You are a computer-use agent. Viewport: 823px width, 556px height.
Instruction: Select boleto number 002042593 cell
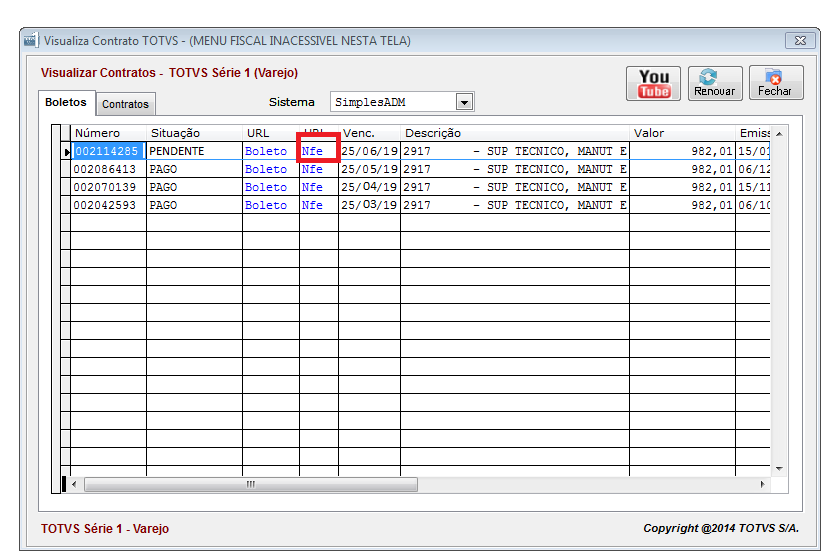[108, 205]
